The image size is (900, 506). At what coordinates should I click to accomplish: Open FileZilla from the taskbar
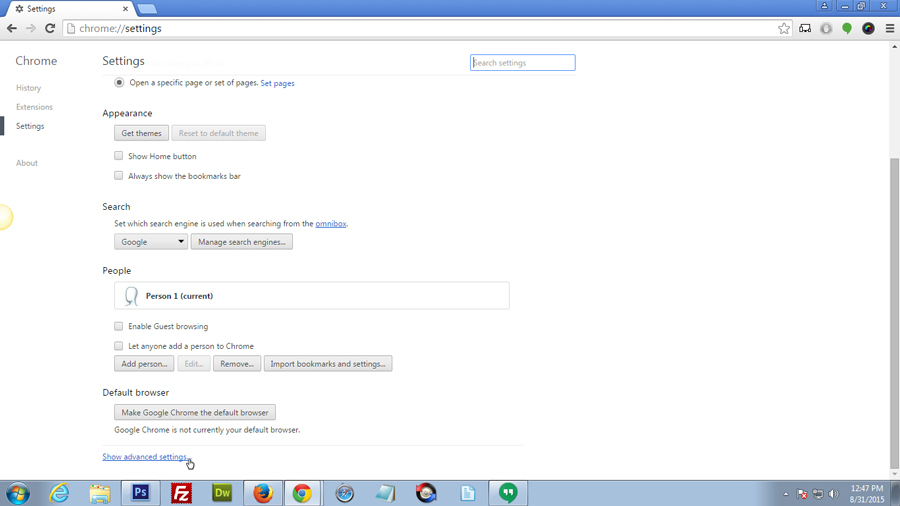[181, 493]
